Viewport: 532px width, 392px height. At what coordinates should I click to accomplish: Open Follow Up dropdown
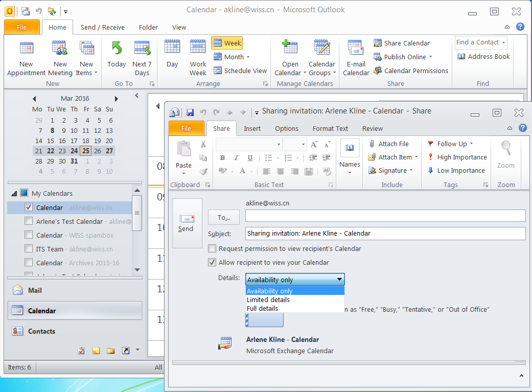coord(471,144)
